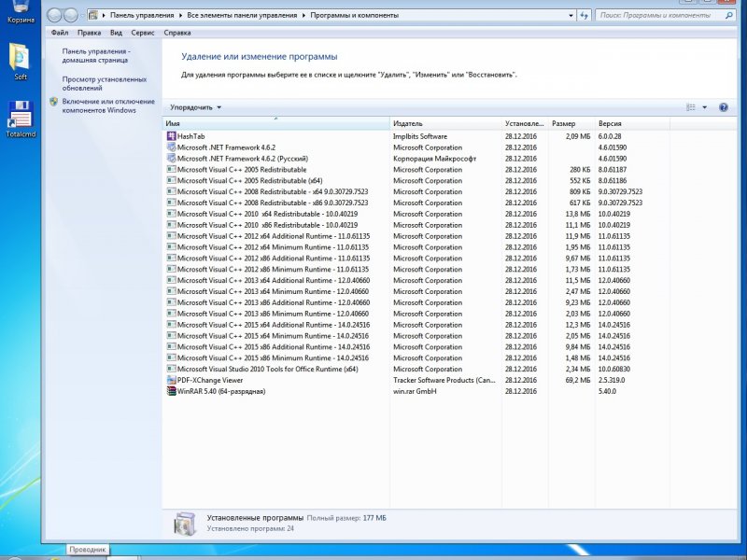Select 'Visual C++ 2008 Redistributable - x64 9.0.30729.7523'
Screen dimensions: 747x560
pyautogui.click(x=273, y=192)
